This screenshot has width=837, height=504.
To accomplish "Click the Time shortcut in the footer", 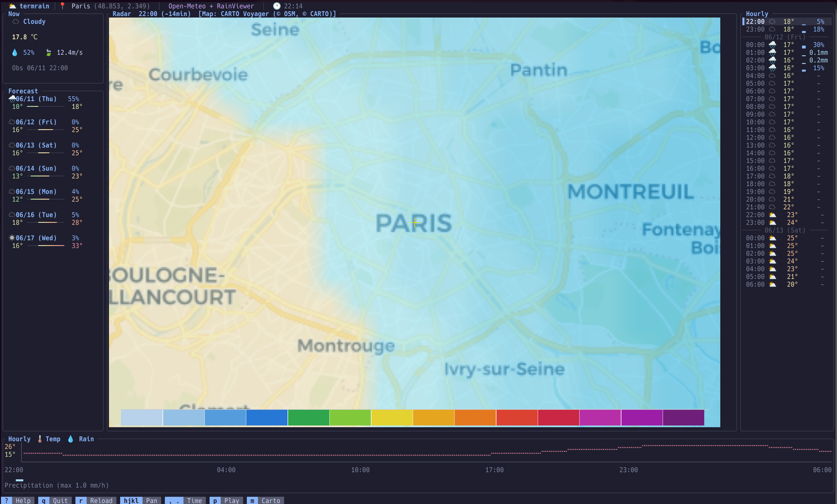I will click(x=185, y=500).
